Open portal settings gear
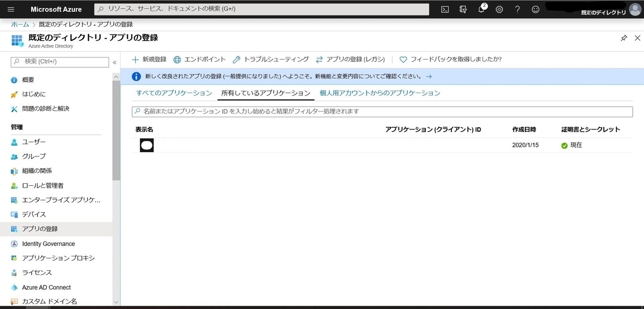Viewport: 644px width, 309px height. (x=499, y=9)
